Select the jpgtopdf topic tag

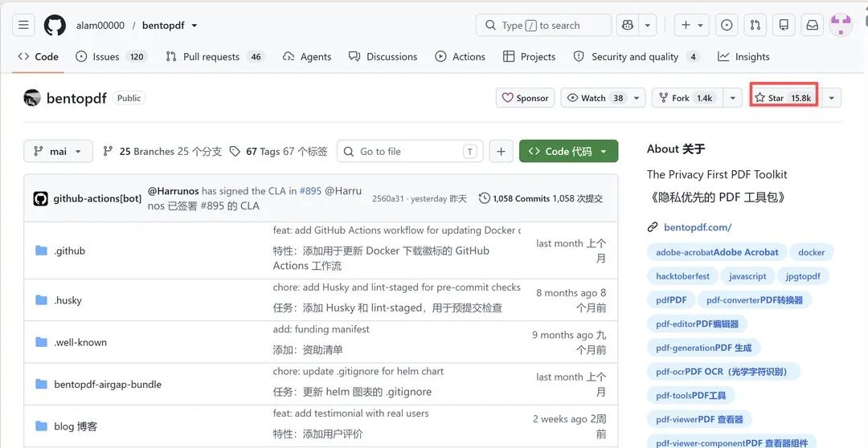[803, 276]
